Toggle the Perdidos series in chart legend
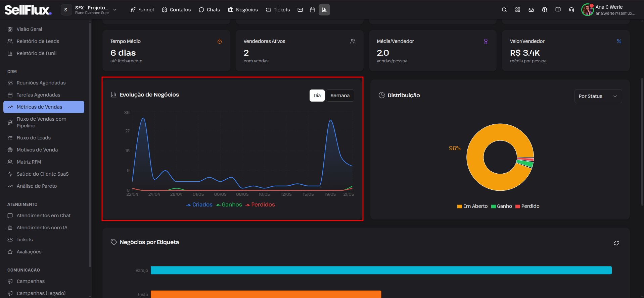Image resolution: width=644 pixels, height=298 pixels. (260, 205)
